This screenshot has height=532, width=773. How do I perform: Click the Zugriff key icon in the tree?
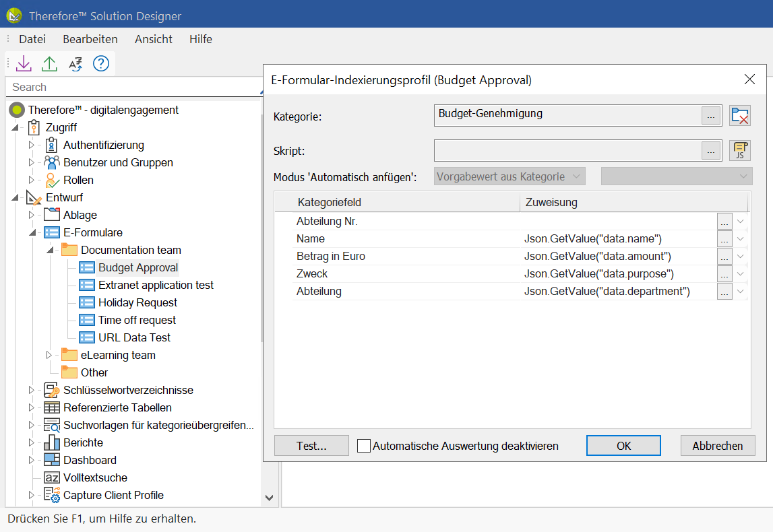tap(34, 127)
